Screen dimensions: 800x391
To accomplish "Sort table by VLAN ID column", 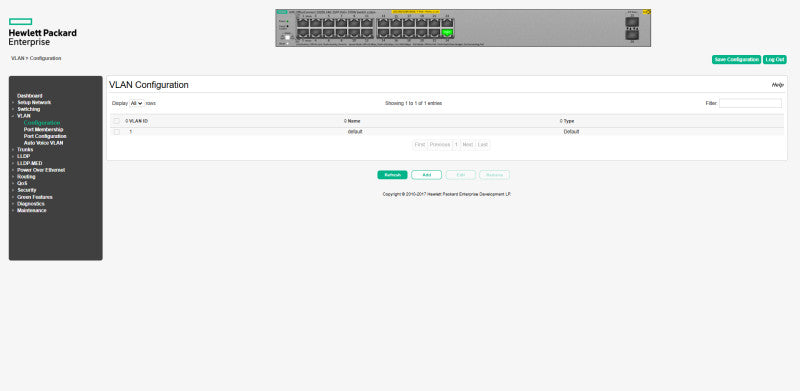I will (137, 121).
